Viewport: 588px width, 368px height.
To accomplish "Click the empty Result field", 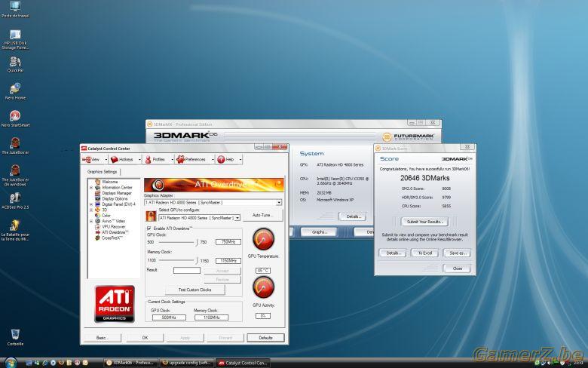I will click(x=187, y=270).
